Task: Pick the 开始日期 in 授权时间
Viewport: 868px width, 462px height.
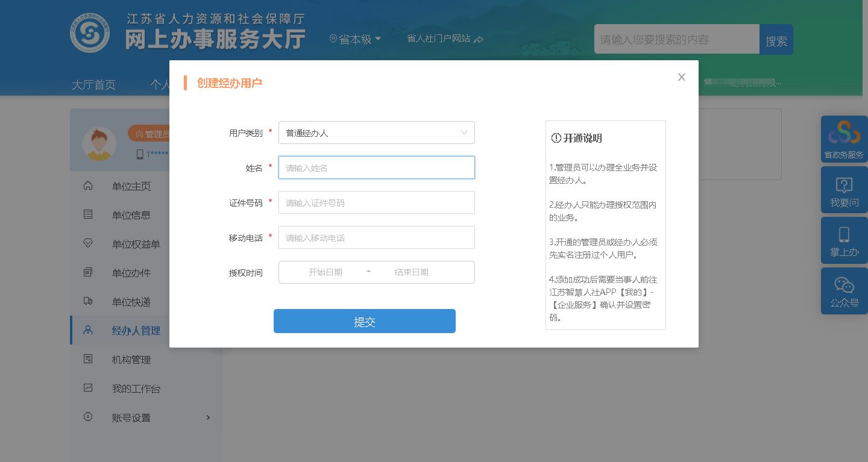Action: pos(325,272)
